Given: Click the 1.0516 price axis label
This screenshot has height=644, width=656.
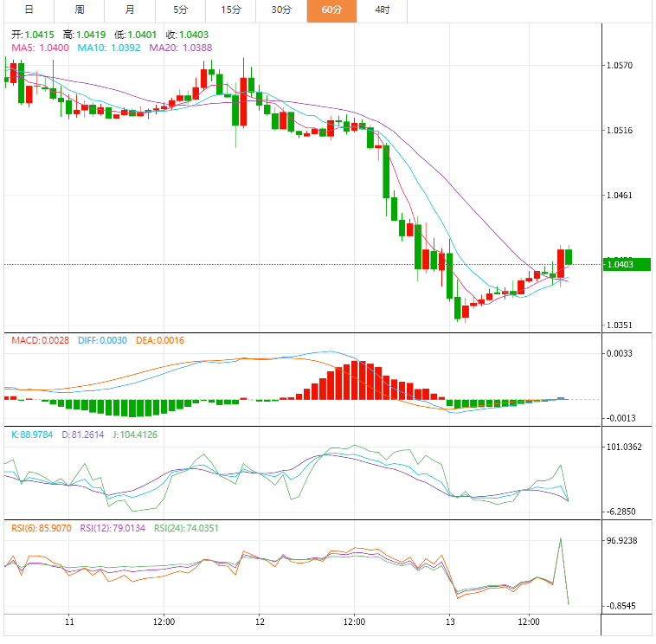Looking at the screenshot, I should (620, 131).
